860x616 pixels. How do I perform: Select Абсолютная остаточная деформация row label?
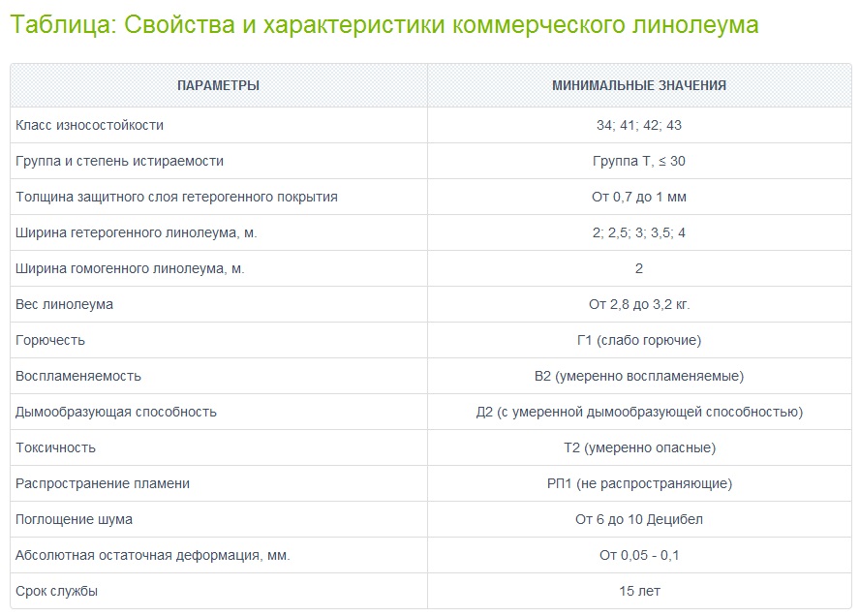(152, 556)
